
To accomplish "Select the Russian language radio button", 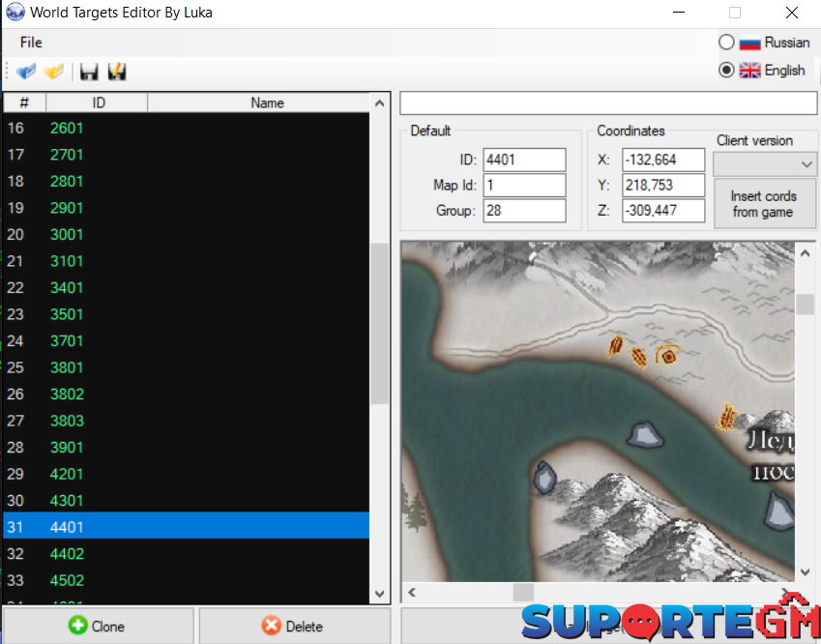I will tap(726, 42).
